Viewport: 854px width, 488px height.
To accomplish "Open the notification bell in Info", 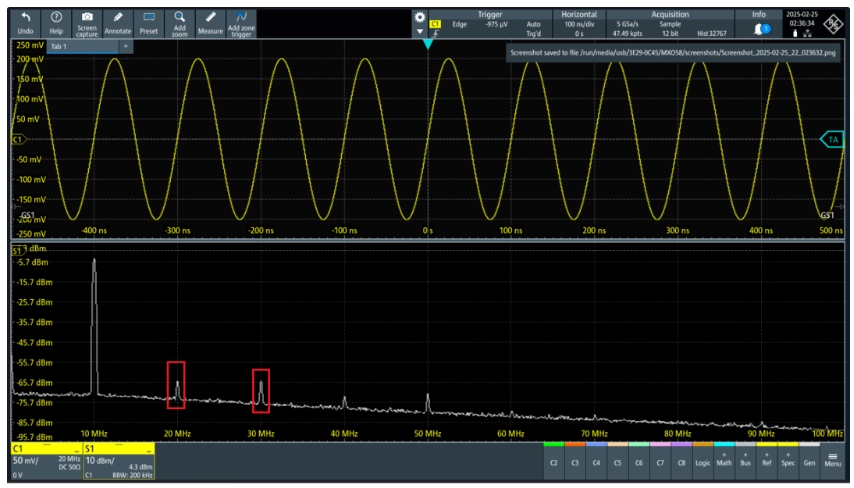I will pos(758,29).
